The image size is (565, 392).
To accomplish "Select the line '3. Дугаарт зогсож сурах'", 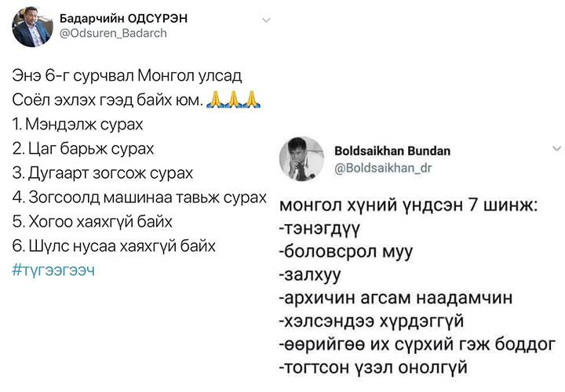I will (103, 173).
